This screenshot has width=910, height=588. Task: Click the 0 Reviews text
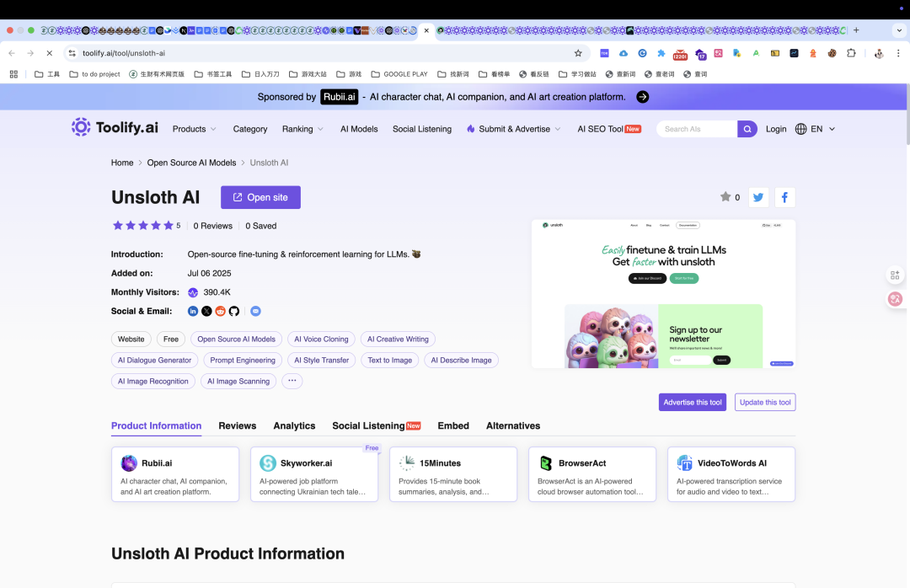pos(213,226)
